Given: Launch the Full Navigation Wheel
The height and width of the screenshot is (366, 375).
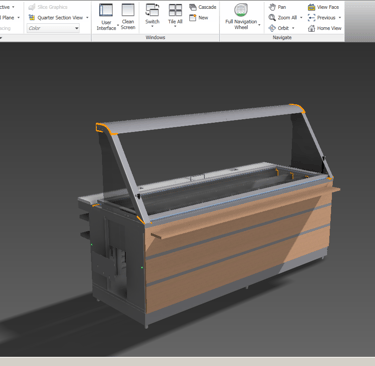Looking at the screenshot, I should click(x=241, y=17).
